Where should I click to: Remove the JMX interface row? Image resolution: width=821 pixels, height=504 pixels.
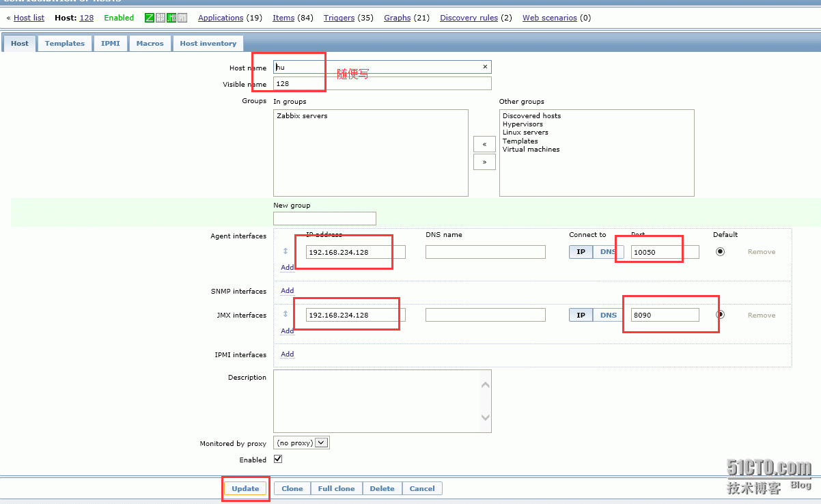point(762,316)
